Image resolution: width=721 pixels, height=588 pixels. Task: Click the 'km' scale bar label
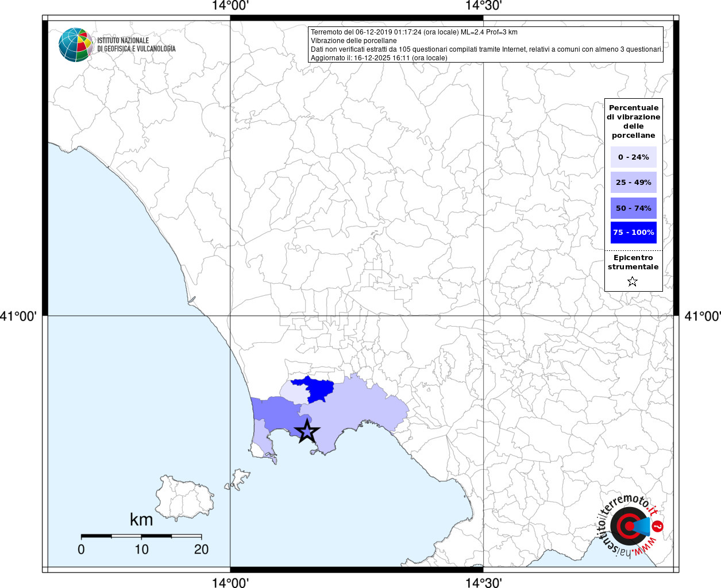pyautogui.click(x=141, y=520)
